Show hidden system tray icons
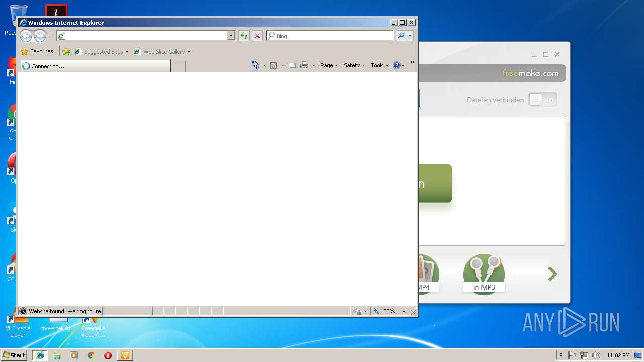Viewport: 644px width, 362px height. 561,355
